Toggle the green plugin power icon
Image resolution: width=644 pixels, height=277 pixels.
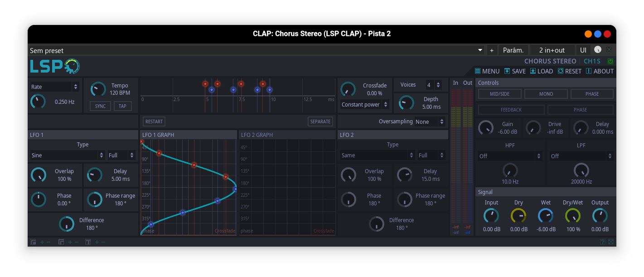610,61
